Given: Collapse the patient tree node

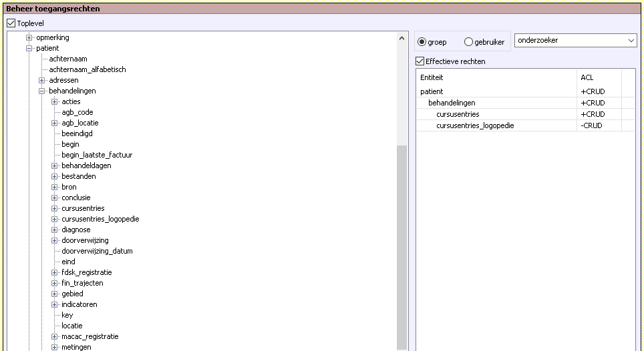Looking at the screenshot, I should click(29, 48).
